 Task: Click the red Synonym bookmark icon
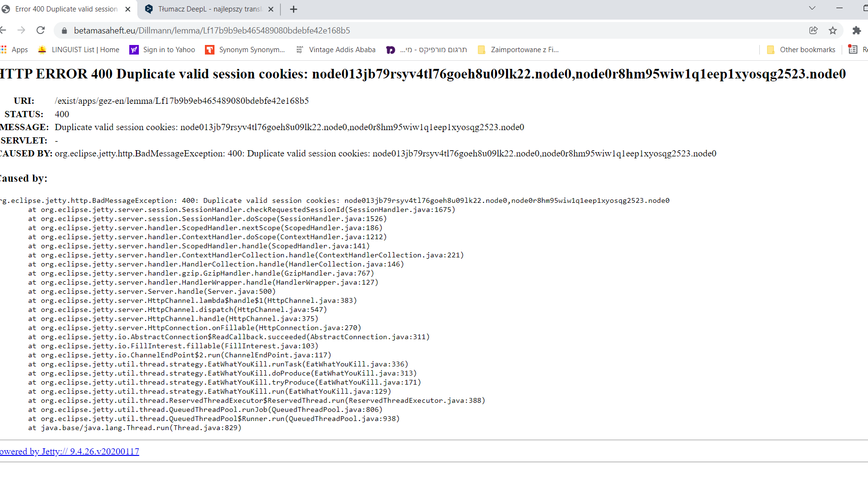[210, 49]
